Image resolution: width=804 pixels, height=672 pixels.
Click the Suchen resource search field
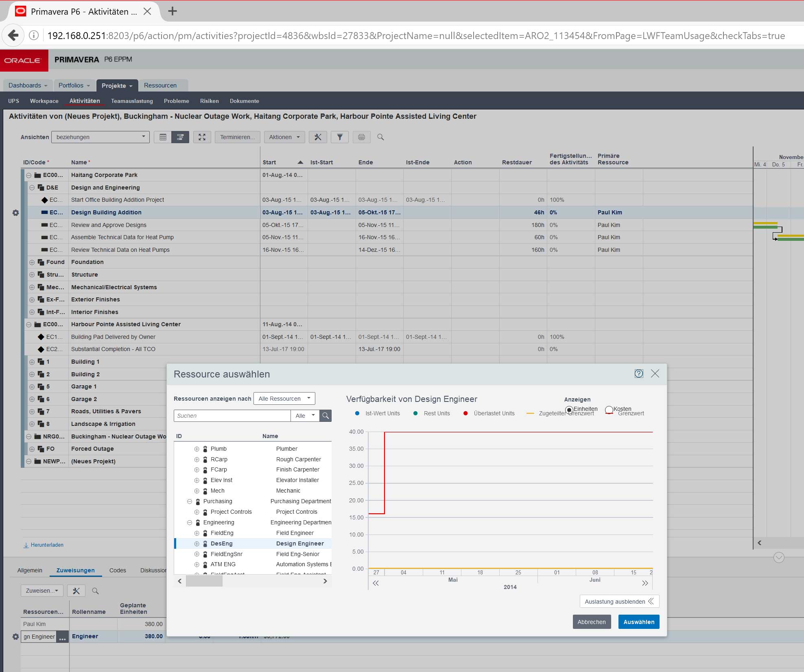232,416
